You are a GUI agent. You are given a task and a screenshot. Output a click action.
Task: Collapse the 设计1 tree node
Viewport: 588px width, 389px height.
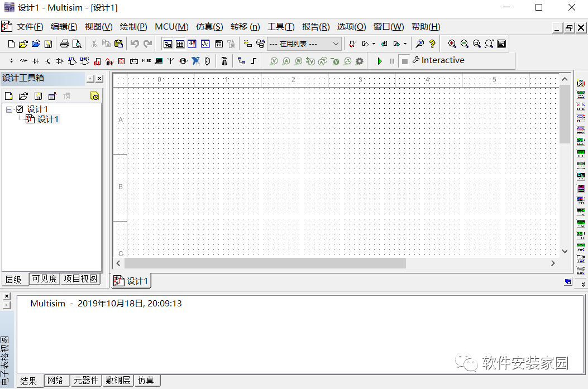[x=8, y=109]
